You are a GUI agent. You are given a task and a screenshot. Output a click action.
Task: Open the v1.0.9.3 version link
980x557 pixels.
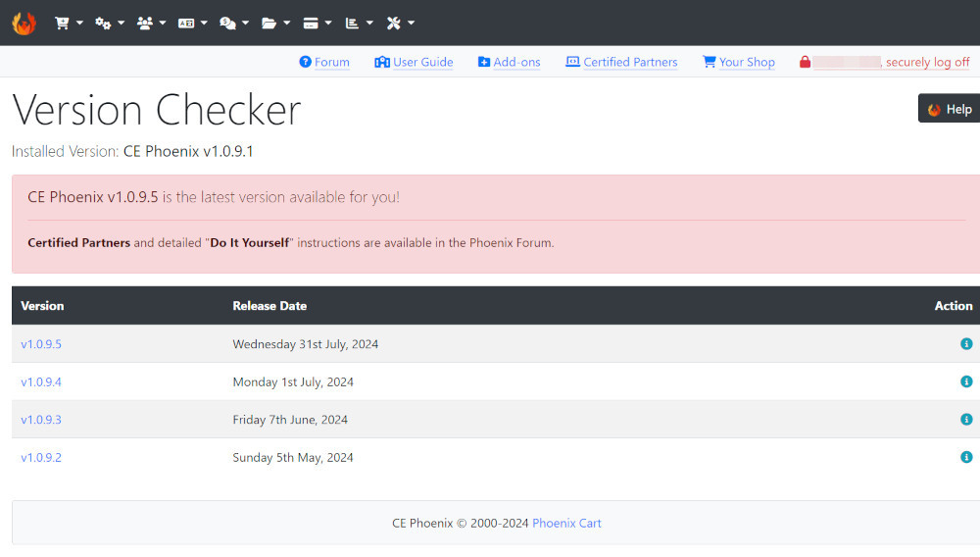(41, 420)
